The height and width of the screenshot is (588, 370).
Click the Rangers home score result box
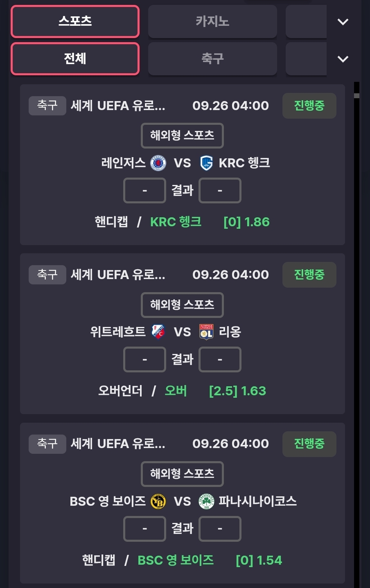point(144,191)
